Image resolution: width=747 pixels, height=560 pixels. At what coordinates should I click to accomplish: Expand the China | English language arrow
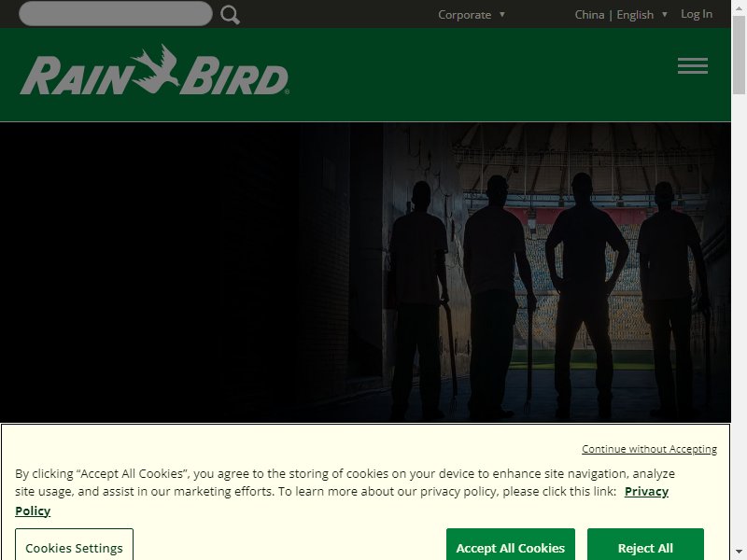click(665, 14)
